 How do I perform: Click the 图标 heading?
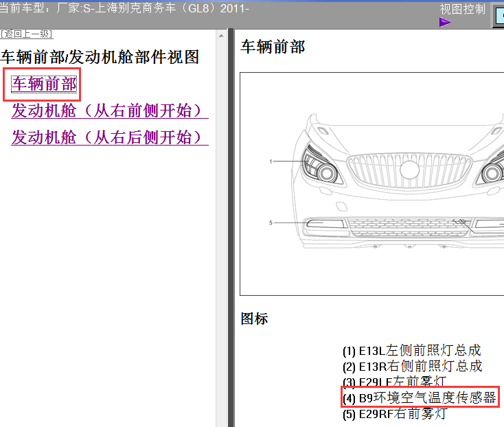point(254,319)
